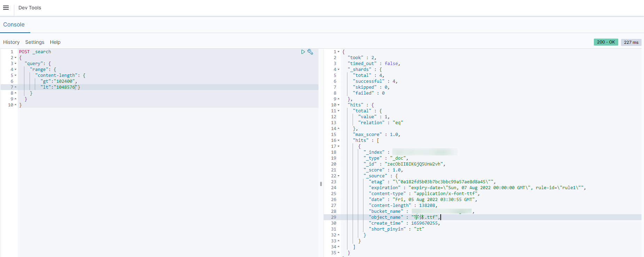The image size is (644, 257).
Task: Collapse the "_shards" object in response
Action: 338,70
